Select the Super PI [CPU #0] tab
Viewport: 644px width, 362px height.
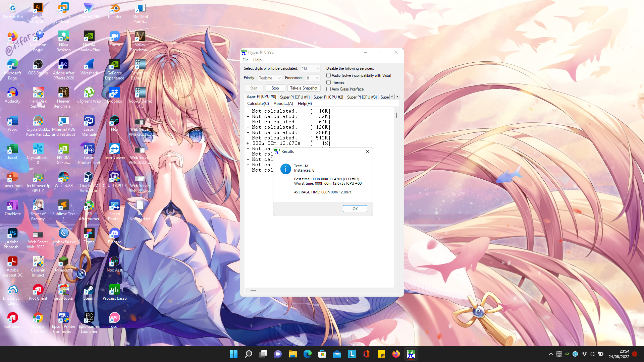point(261,97)
